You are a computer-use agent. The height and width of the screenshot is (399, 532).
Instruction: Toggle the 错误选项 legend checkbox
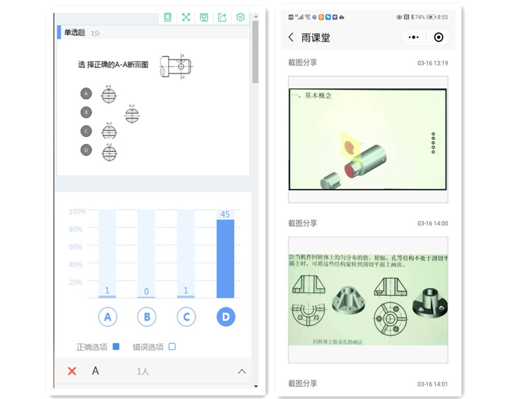pos(172,347)
